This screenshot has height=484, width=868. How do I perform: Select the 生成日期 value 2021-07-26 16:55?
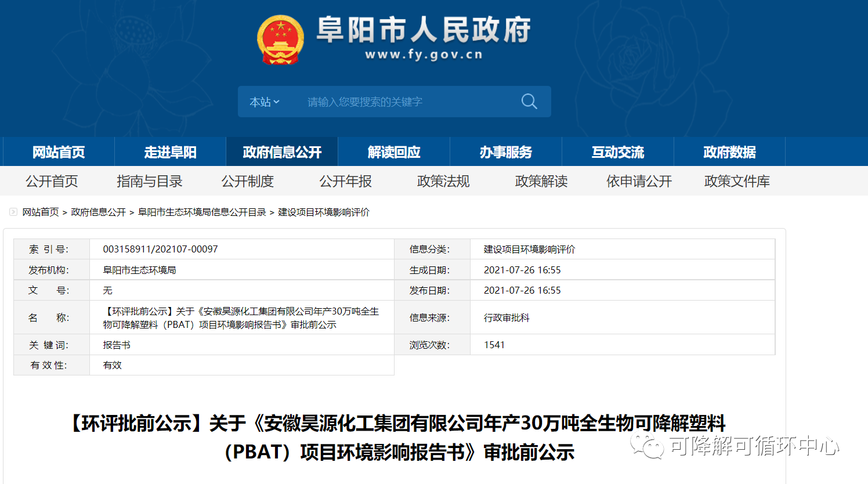pyautogui.click(x=522, y=270)
